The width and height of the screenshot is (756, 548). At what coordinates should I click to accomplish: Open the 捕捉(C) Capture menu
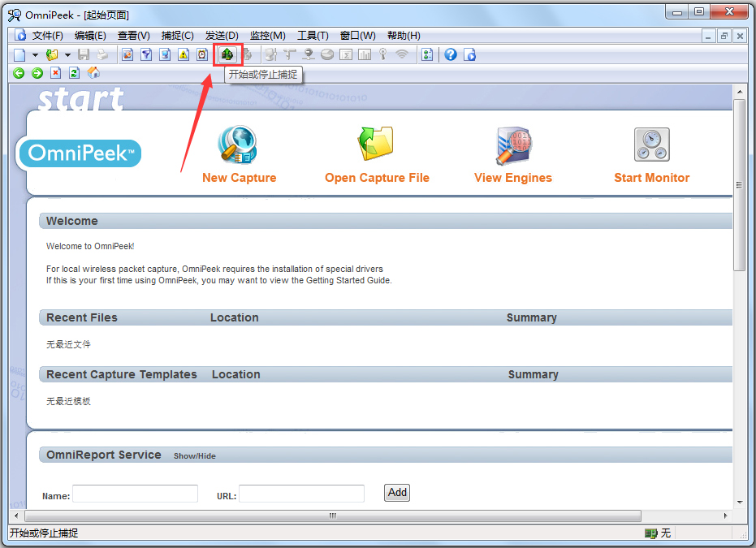177,36
